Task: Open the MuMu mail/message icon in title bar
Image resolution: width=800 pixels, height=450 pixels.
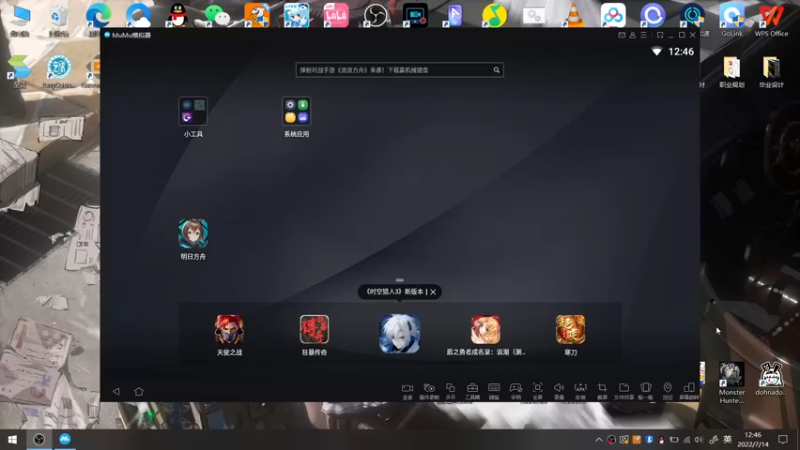Action: click(621, 35)
